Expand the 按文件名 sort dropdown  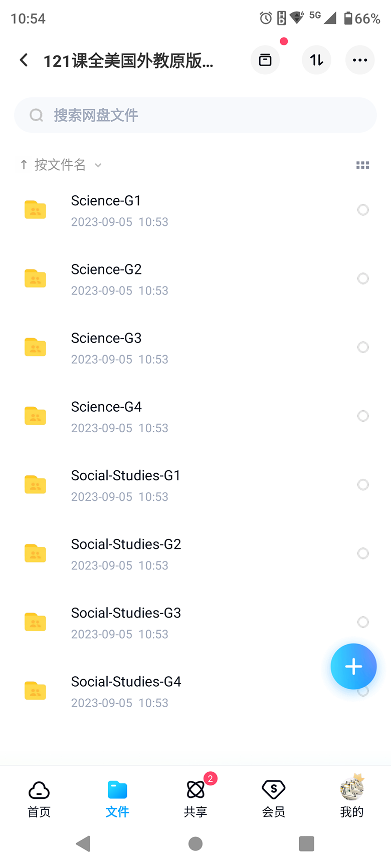click(x=68, y=165)
